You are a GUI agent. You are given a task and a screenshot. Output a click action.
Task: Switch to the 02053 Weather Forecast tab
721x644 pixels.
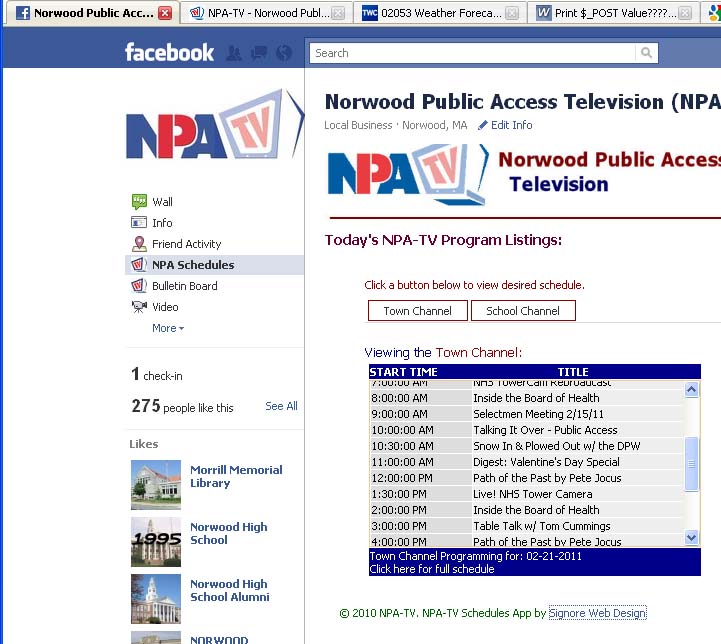[x=440, y=13]
